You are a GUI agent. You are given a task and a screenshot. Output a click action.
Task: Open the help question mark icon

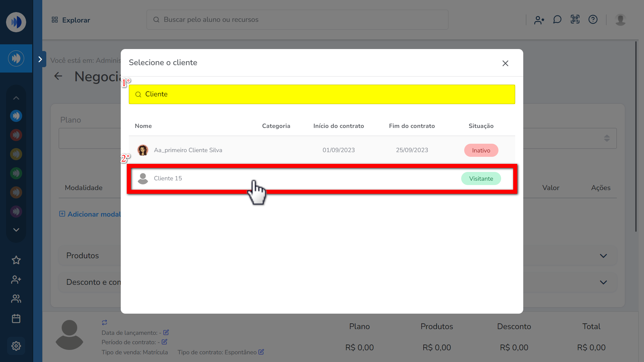click(593, 20)
